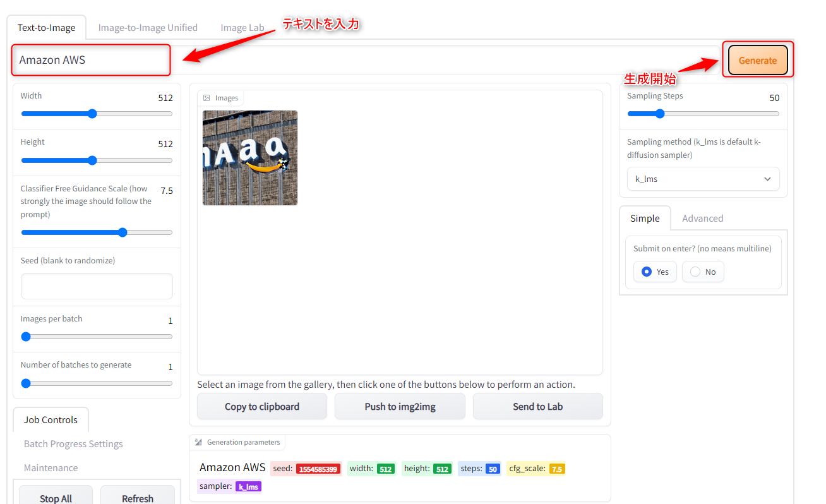Click the Generation parameters label icon

coord(198,442)
